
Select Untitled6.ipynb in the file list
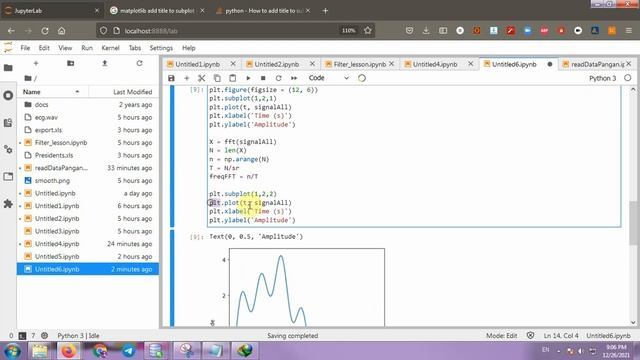coord(87,269)
